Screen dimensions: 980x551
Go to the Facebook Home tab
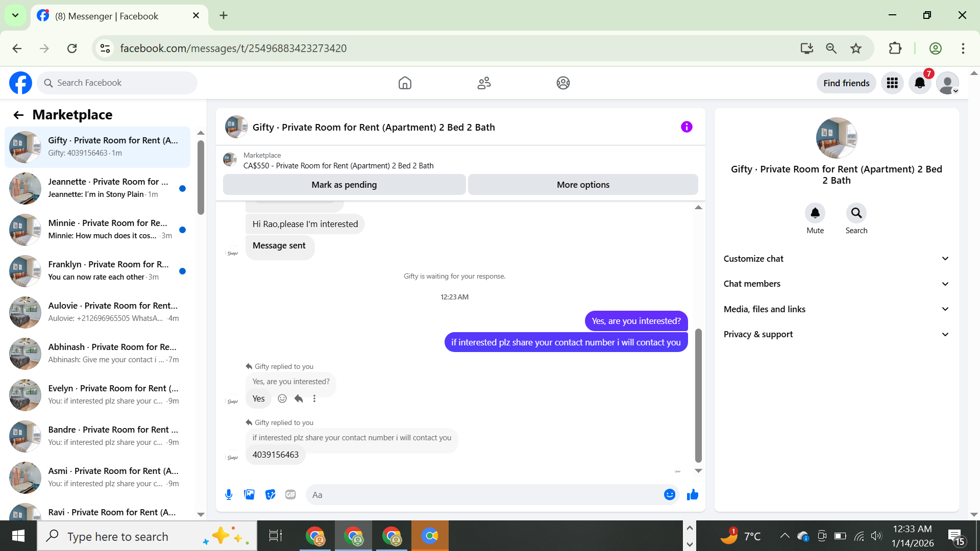click(x=405, y=83)
